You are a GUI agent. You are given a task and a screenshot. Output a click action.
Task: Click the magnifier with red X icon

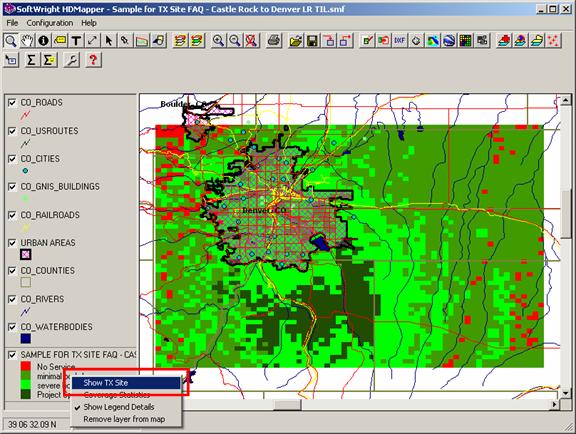(251, 40)
